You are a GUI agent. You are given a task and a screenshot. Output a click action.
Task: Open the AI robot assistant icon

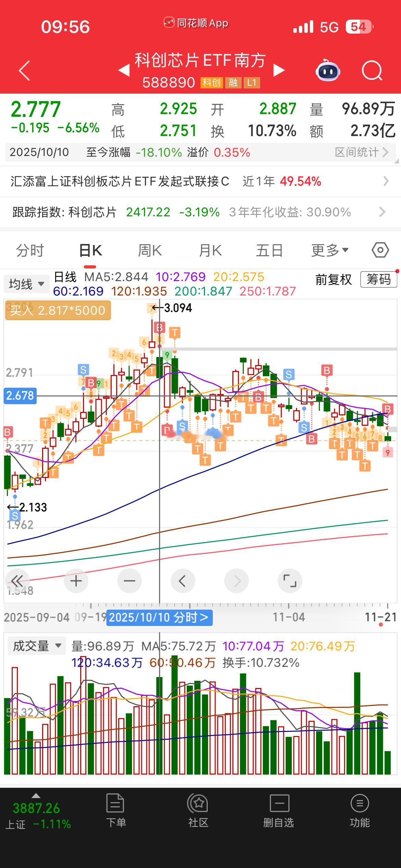pyautogui.click(x=328, y=70)
